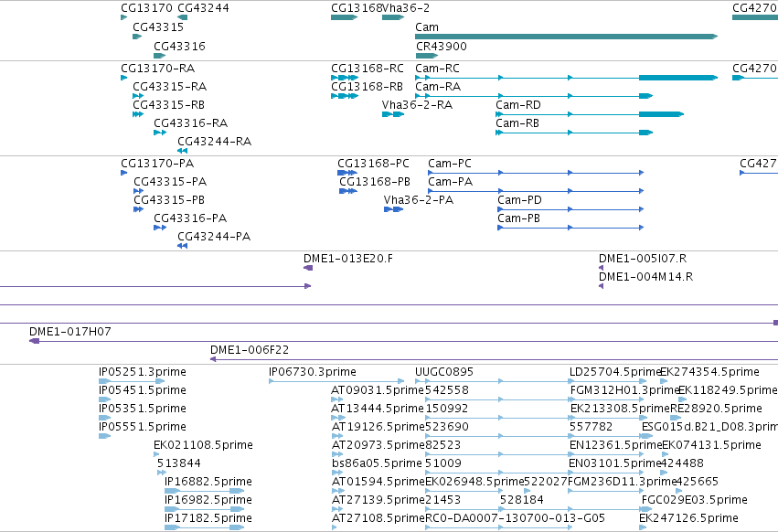
Task: Select the CG13168-RC transcript
Action: pos(345,78)
